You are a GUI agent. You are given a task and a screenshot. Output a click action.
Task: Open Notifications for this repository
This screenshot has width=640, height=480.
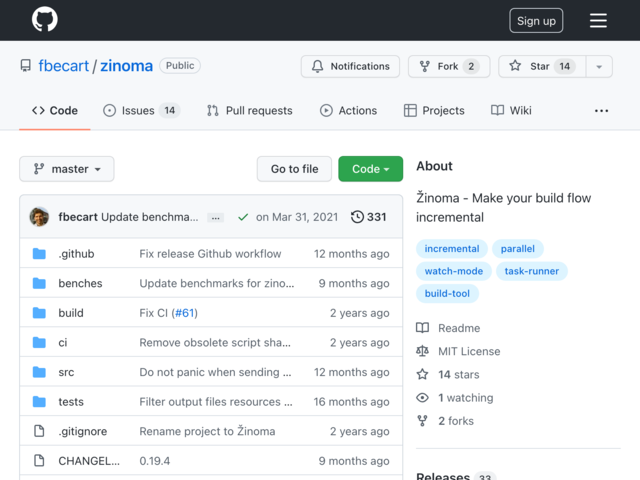click(349, 67)
